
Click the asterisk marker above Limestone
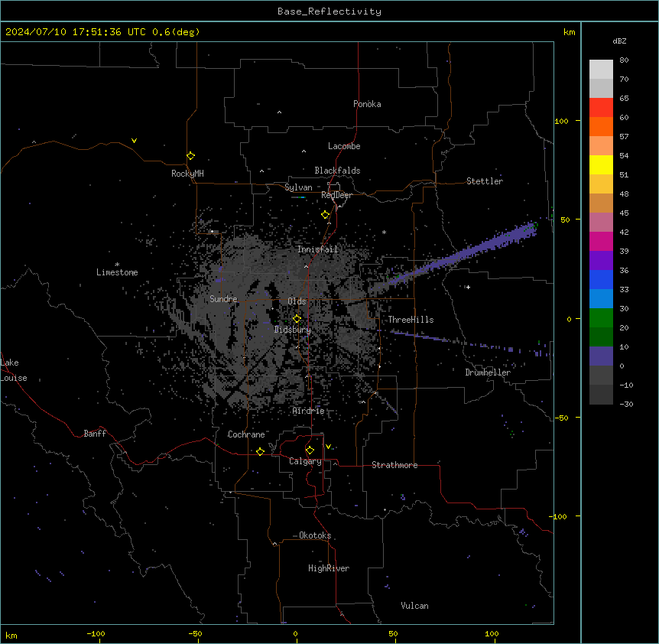click(x=117, y=265)
